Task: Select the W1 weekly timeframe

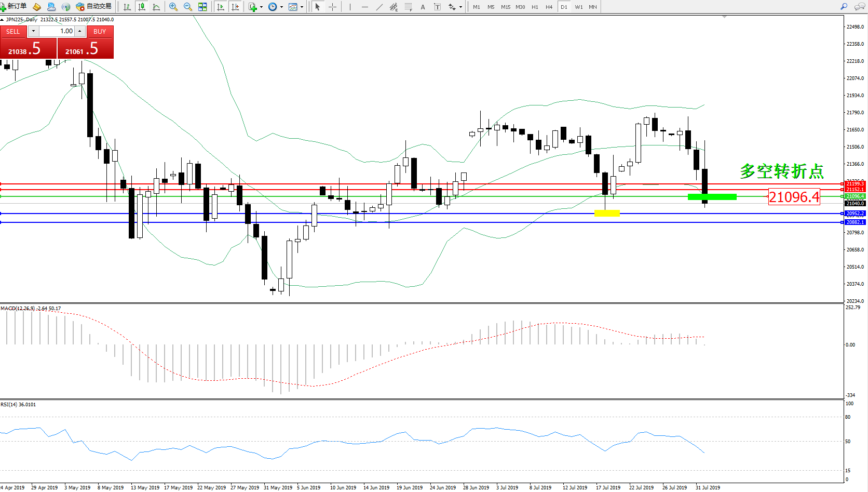Action: (578, 7)
